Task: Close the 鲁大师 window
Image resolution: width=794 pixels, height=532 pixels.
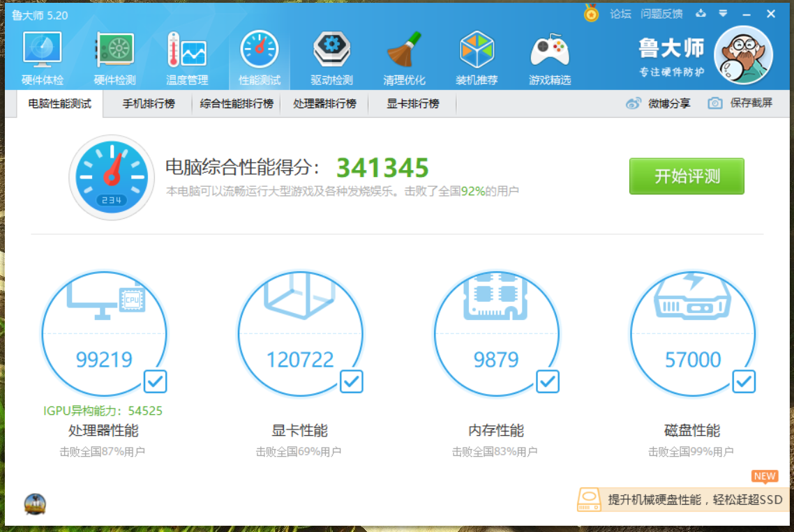Action: coord(771,14)
